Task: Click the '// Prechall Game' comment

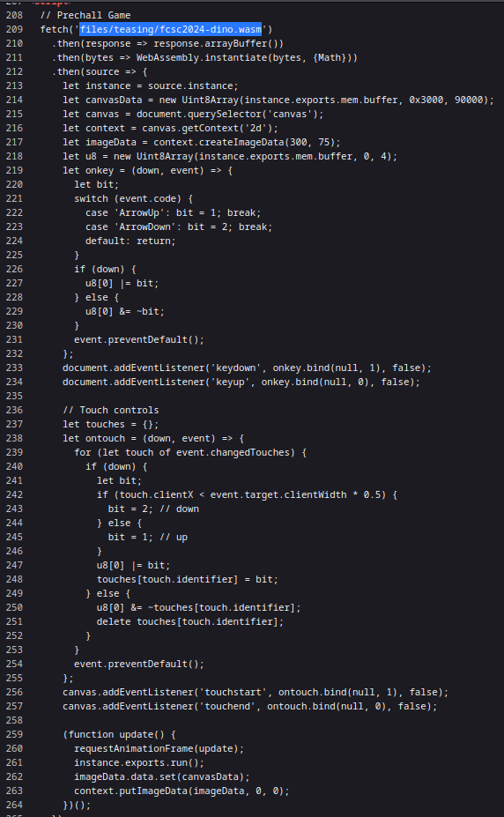Action: click(x=85, y=15)
